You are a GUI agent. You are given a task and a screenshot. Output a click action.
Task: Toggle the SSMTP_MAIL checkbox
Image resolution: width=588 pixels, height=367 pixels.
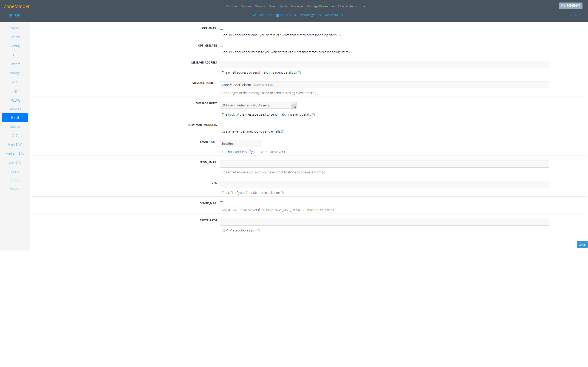point(222,203)
